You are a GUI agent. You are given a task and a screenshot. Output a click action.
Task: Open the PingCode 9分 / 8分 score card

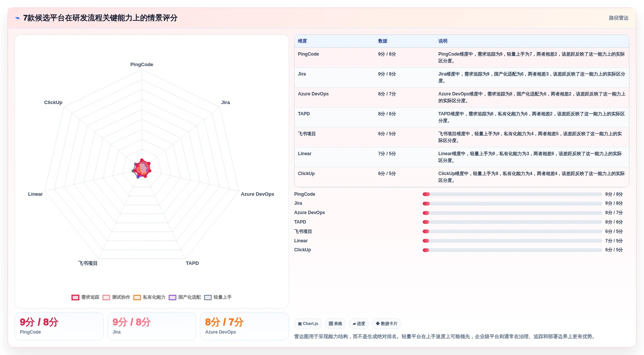click(59, 326)
